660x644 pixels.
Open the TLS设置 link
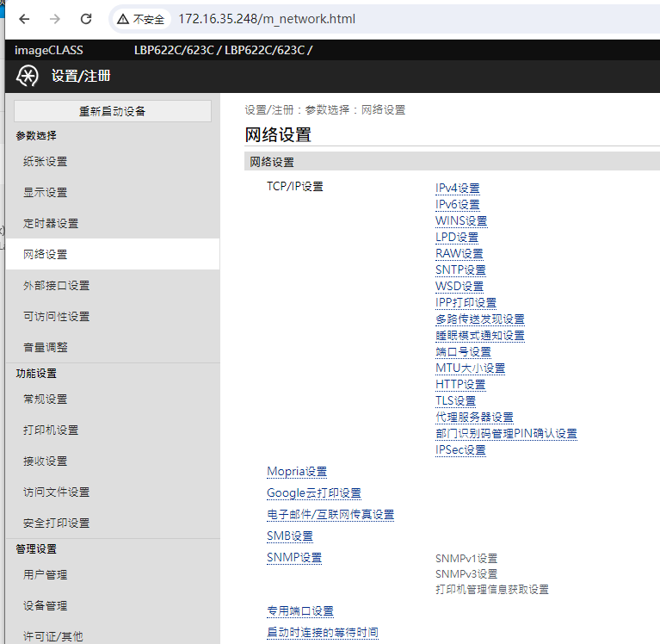(456, 401)
